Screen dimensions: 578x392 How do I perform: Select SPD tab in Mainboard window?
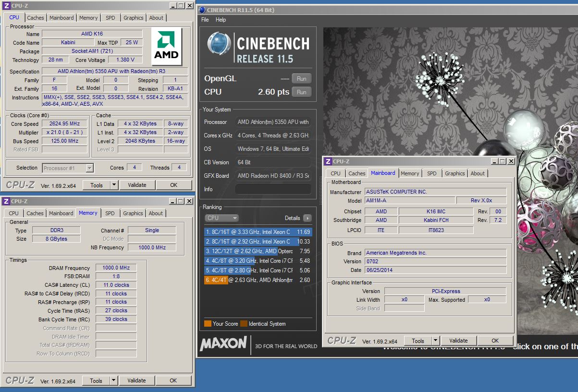(x=432, y=173)
